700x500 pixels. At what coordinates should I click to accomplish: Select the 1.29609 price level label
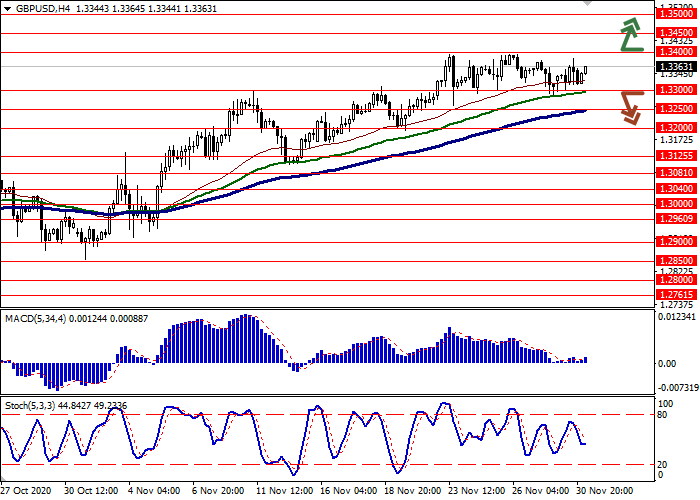(x=677, y=219)
